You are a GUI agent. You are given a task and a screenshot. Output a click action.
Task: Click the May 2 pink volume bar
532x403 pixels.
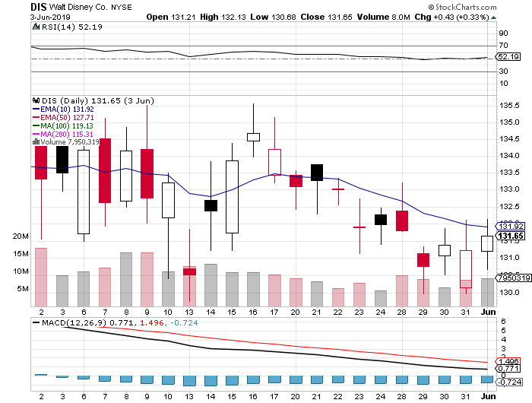(x=41, y=277)
